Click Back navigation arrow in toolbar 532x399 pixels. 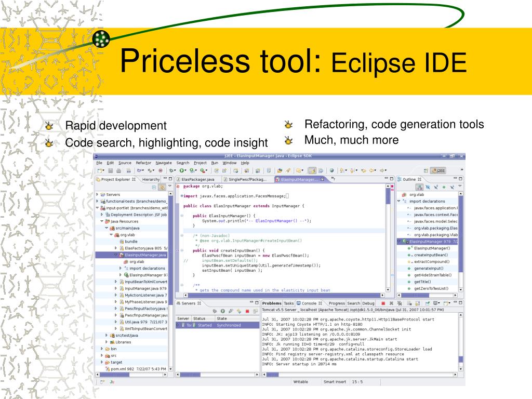coord(371,170)
